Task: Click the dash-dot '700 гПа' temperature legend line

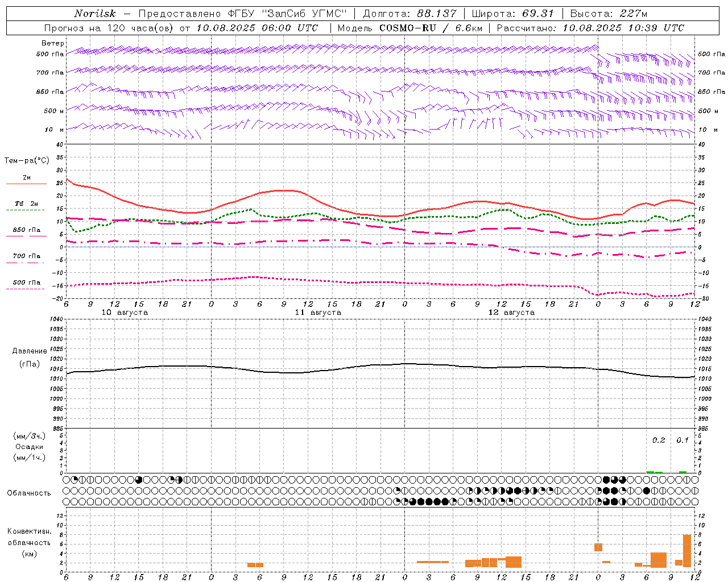Action: tap(25, 263)
